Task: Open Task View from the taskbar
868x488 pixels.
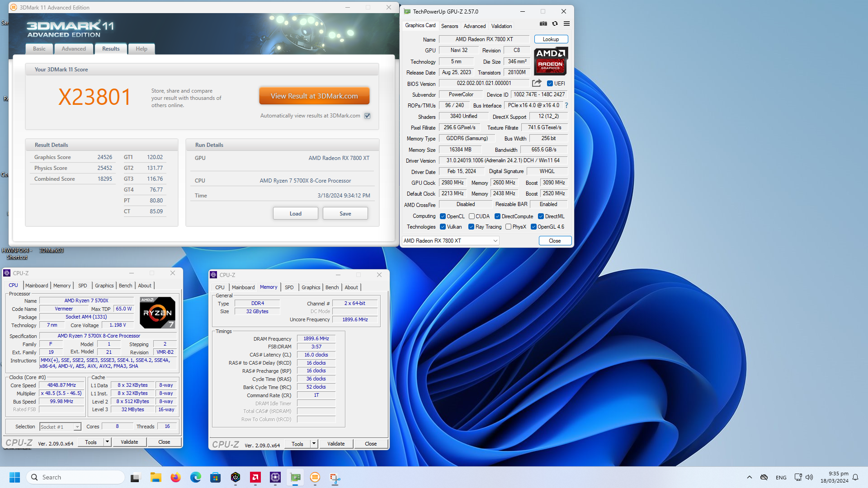Action: click(x=135, y=478)
